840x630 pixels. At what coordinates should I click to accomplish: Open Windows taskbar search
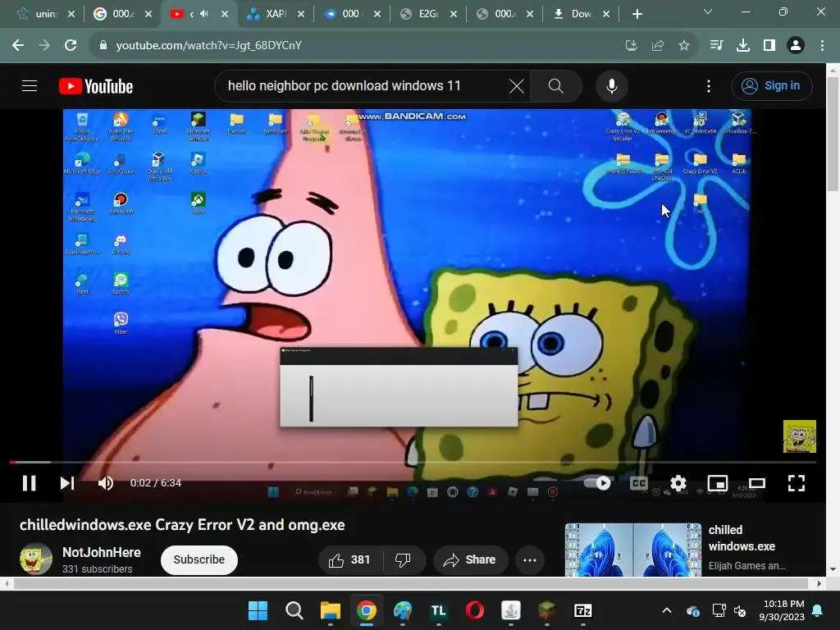click(x=294, y=610)
